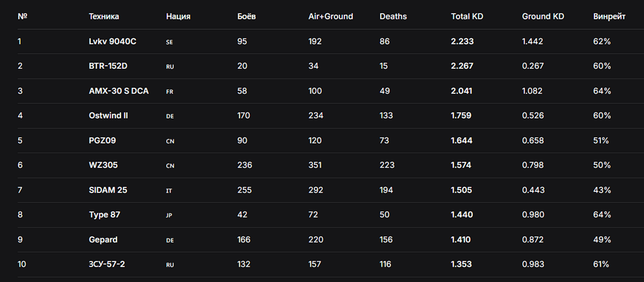Click the JP nation code for Type 87

(x=169, y=215)
